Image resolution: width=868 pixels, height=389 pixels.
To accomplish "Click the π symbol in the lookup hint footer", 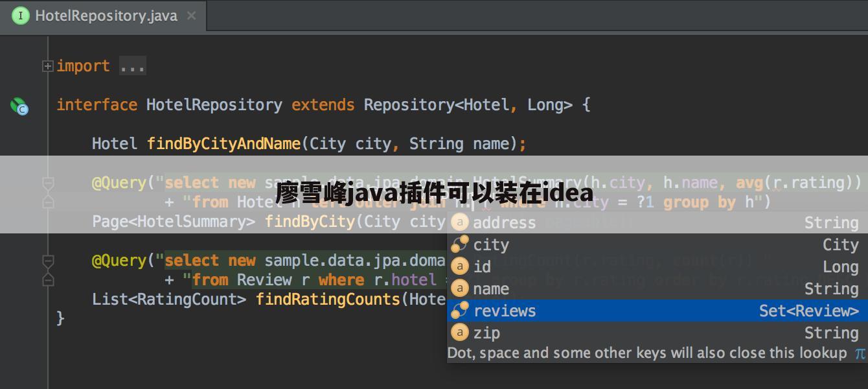I will 860,353.
